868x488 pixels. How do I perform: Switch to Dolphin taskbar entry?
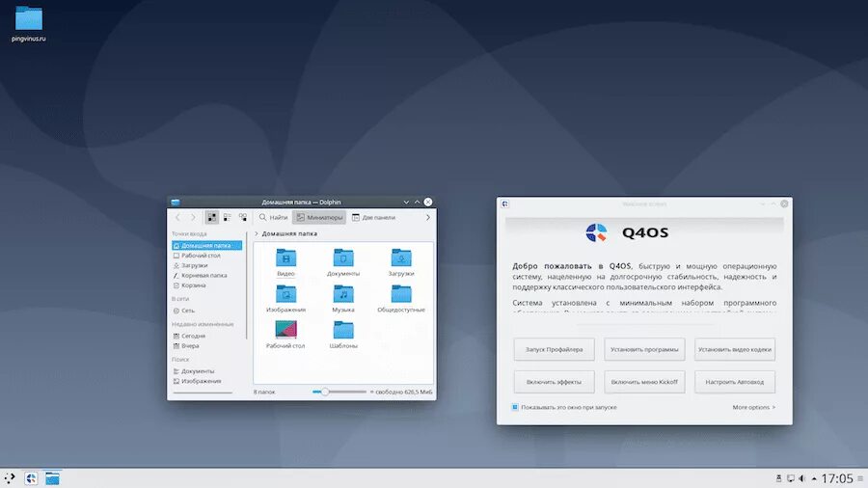tap(53, 478)
